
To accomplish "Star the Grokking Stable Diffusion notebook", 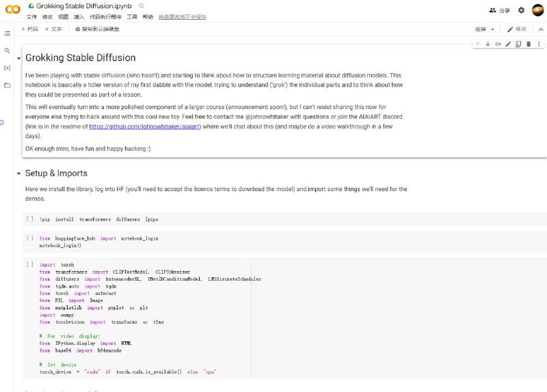I will pyautogui.click(x=142, y=5).
